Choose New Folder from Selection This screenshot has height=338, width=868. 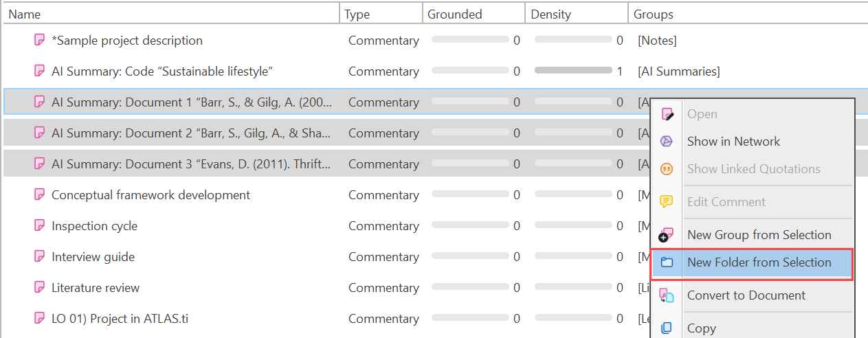click(759, 262)
